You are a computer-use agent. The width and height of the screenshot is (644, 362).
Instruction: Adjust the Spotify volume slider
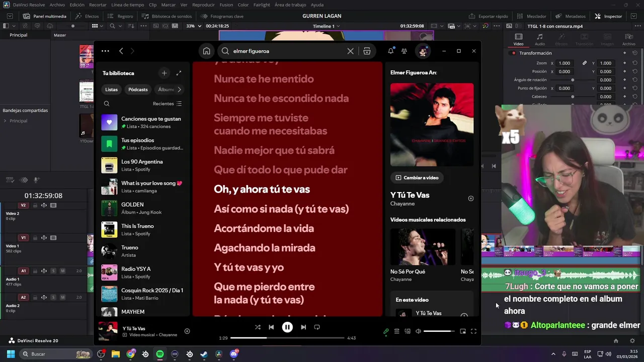point(439,331)
